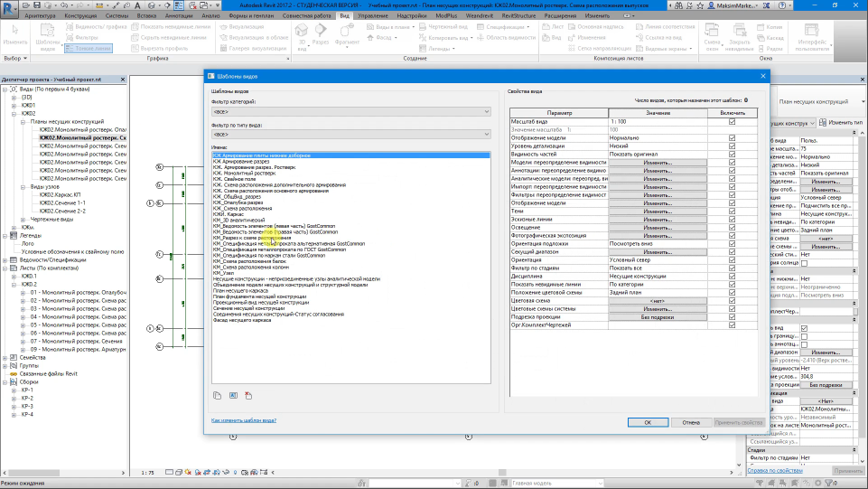This screenshot has width=868, height=489.
Task: Click the 3D view house icon in ribbon
Action: pos(302,30)
